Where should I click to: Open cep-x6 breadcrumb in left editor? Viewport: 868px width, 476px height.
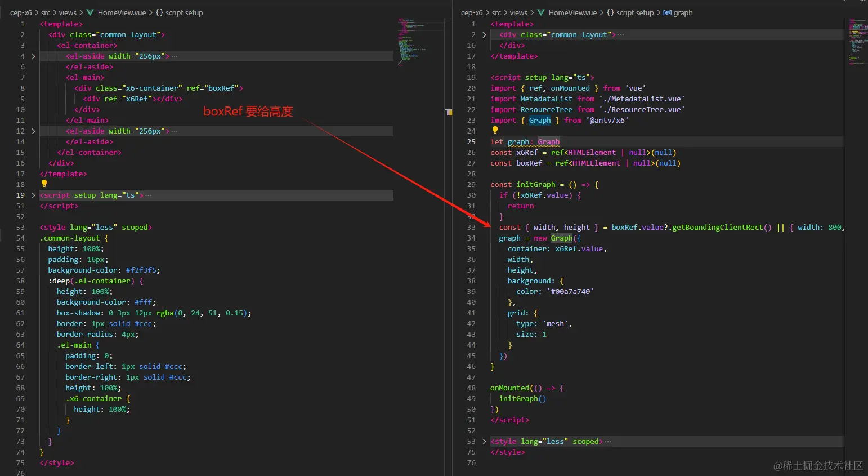[x=21, y=12]
